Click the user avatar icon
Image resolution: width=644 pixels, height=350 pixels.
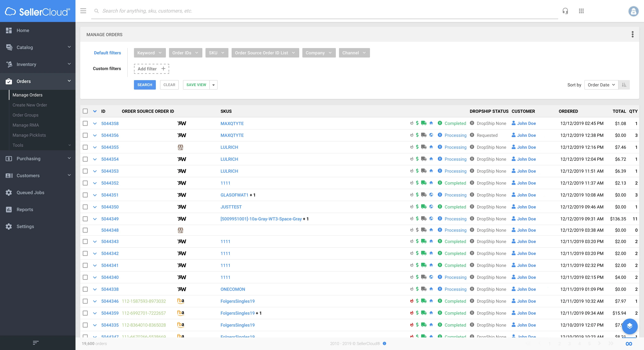[x=633, y=11]
